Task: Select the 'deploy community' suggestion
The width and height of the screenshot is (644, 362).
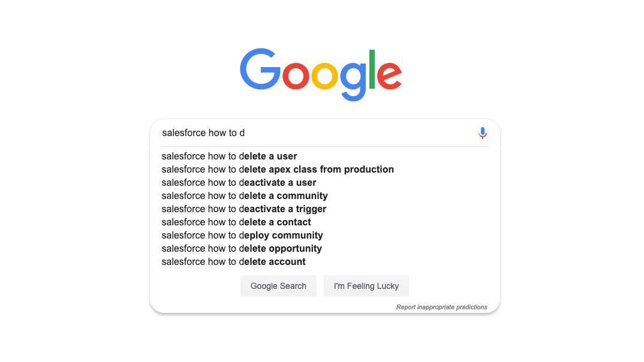Action: (x=242, y=236)
